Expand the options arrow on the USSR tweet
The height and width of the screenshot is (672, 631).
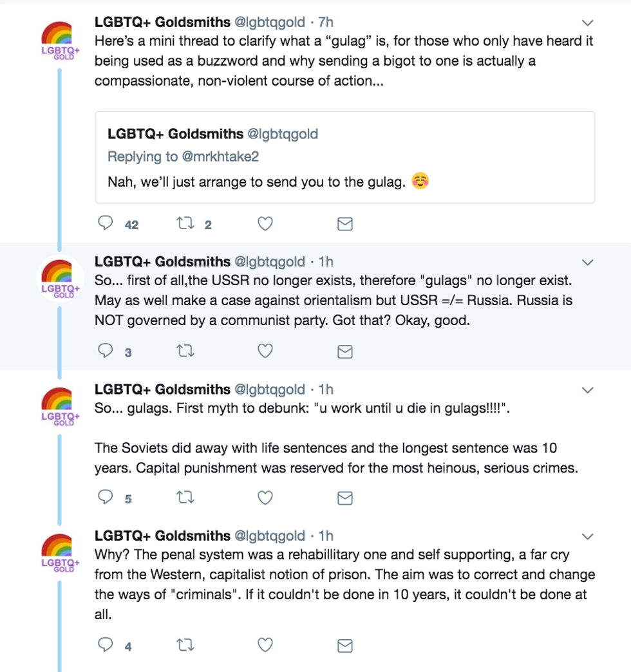point(587,263)
